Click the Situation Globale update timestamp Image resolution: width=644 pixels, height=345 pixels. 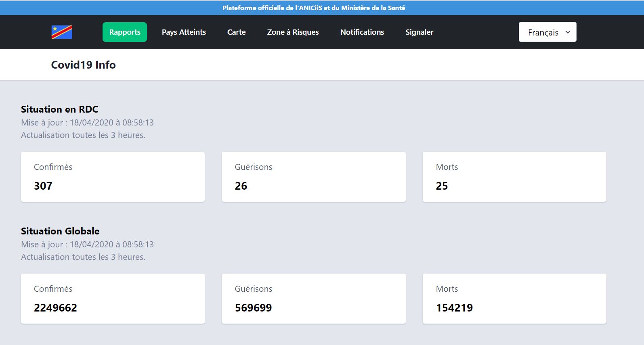point(87,245)
